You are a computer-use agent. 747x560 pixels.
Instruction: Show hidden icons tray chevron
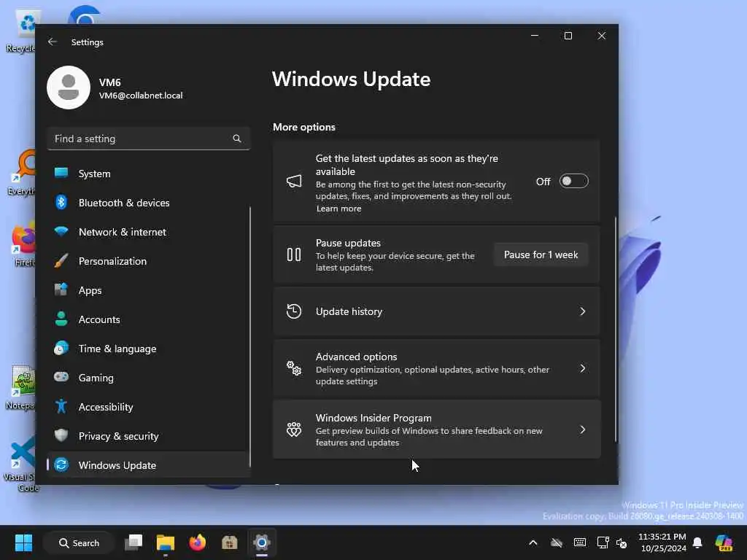[x=533, y=542]
